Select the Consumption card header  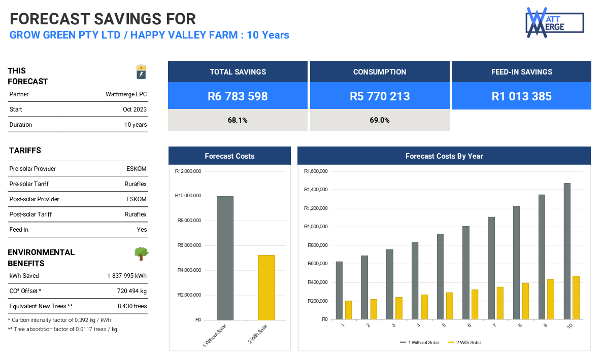click(379, 72)
